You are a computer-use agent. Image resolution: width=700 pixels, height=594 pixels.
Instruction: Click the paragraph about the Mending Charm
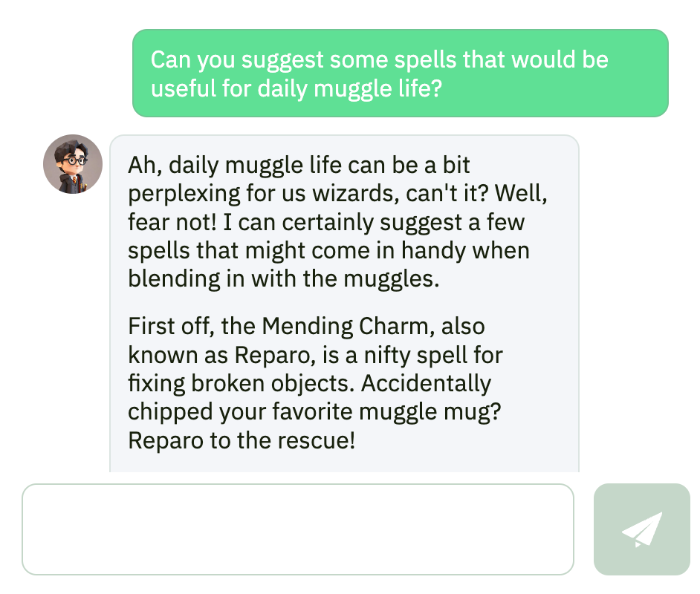click(315, 383)
